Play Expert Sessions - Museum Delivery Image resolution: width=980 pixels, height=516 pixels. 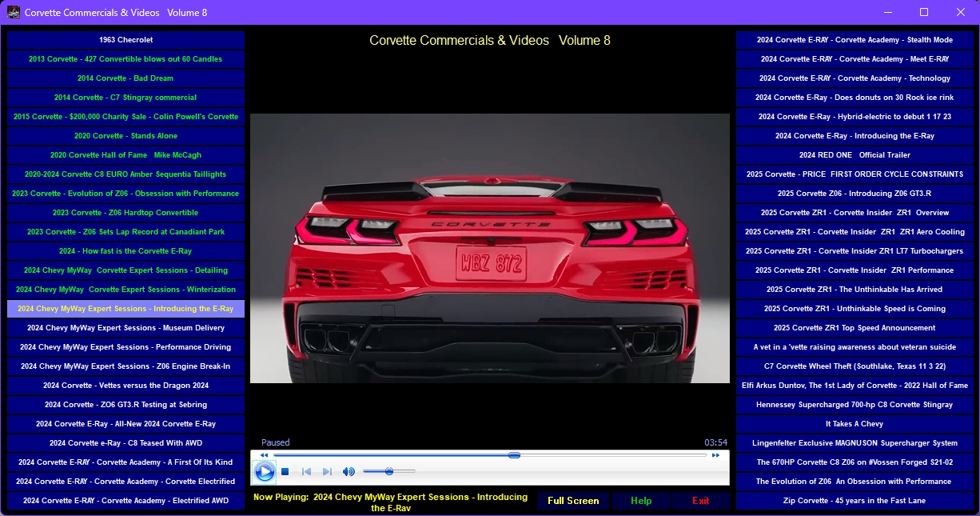[x=125, y=327]
